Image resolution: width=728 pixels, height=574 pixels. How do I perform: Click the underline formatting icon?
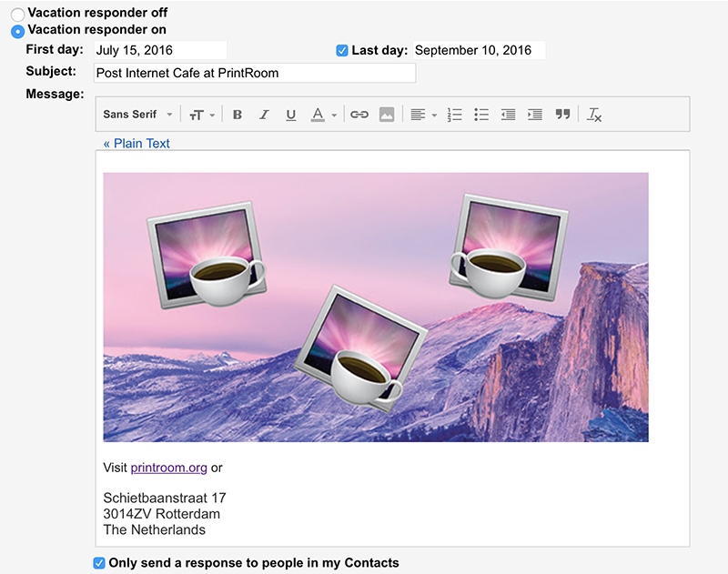tap(291, 115)
